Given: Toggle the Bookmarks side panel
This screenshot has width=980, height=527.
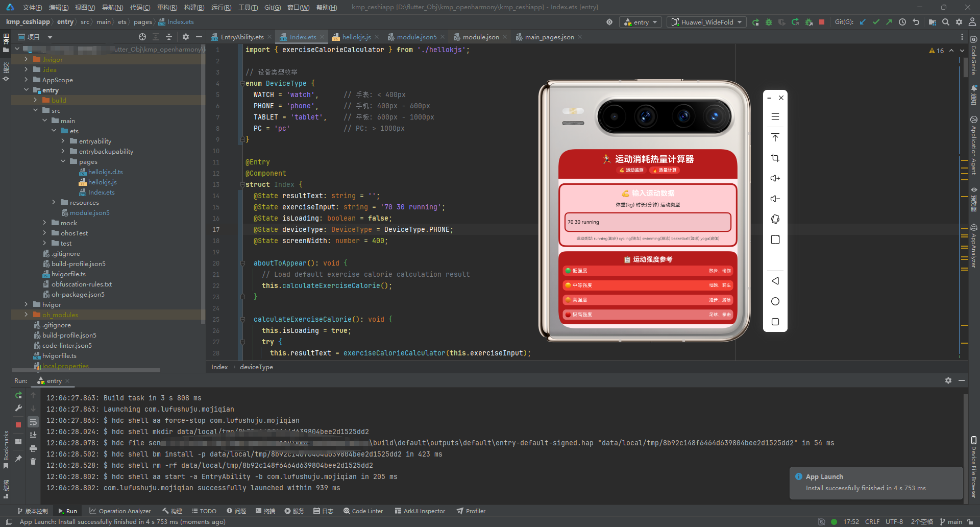Looking at the screenshot, I should 6,449.
